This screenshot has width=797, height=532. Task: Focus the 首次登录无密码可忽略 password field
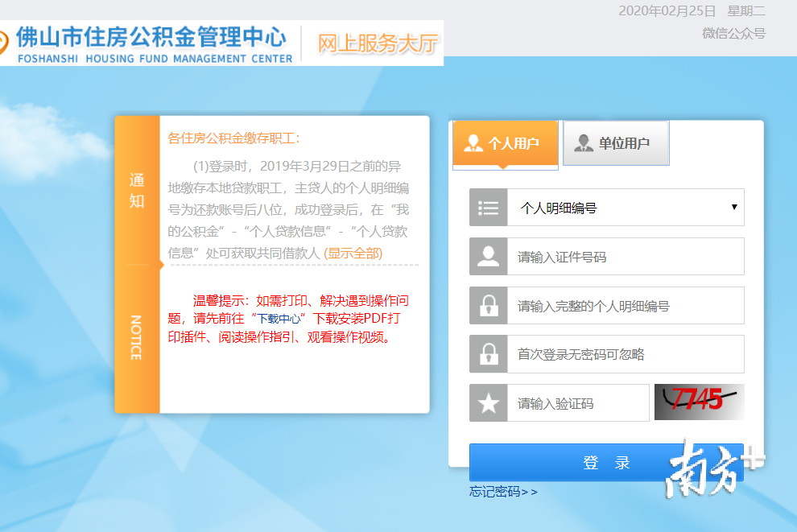[x=626, y=353]
